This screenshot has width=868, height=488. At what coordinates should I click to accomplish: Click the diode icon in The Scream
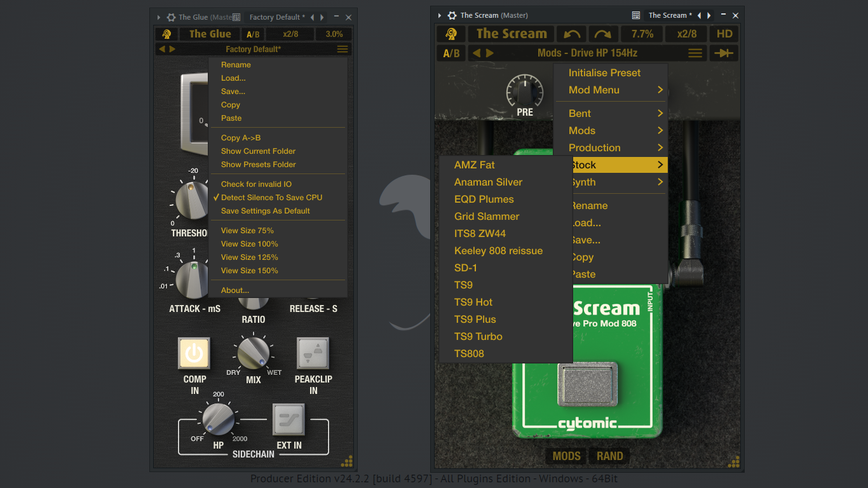click(724, 53)
